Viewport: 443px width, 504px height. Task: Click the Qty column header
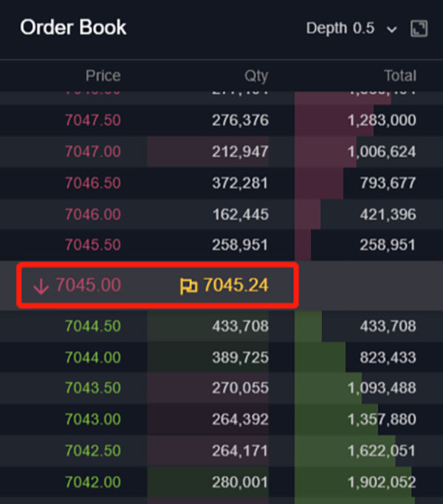[256, 75]
